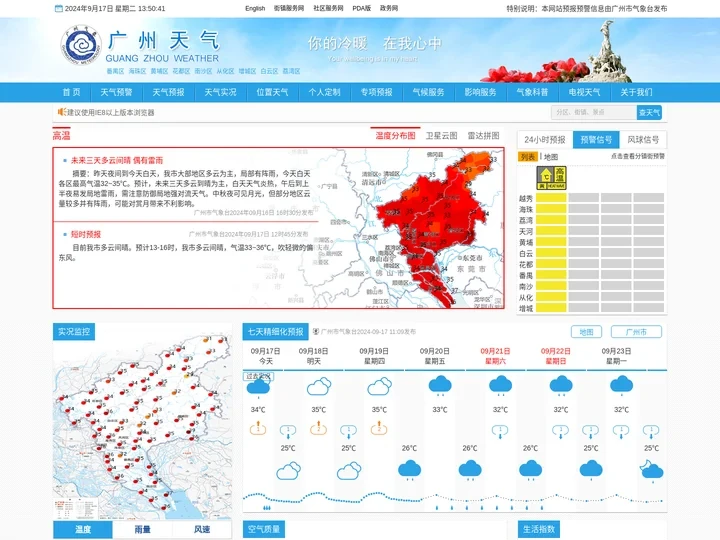
Task: Click the orange speaker notice icon
Action: coord(62,112)
